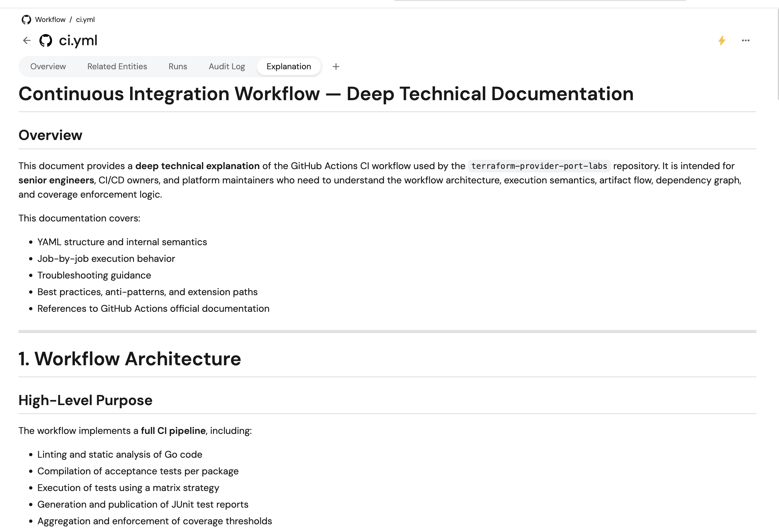The height and width of the screenshot is (532, 779).
Task: Click the vertical scrollbar on the right edge
Action: [x=777, y=53]
